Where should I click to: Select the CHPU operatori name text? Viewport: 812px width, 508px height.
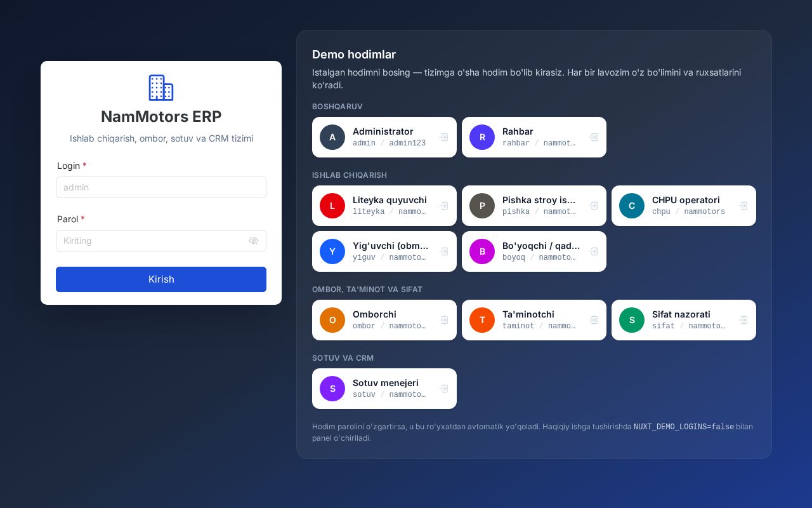tap(686, 200)
